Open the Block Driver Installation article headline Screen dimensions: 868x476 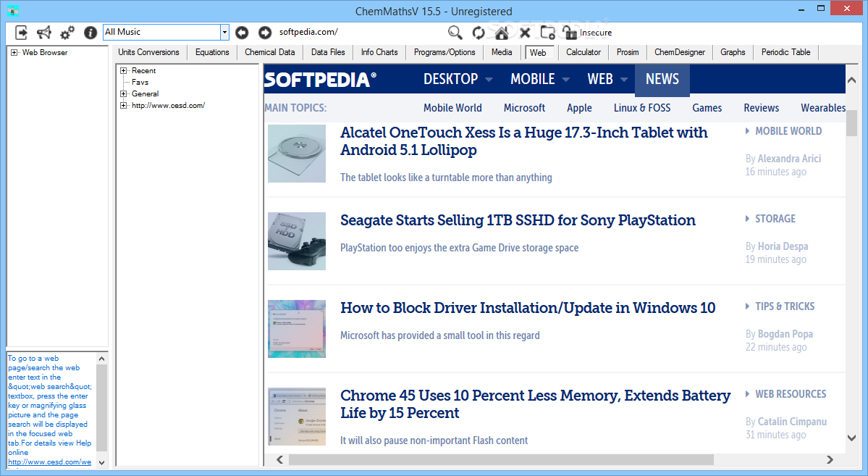point(528,308)
